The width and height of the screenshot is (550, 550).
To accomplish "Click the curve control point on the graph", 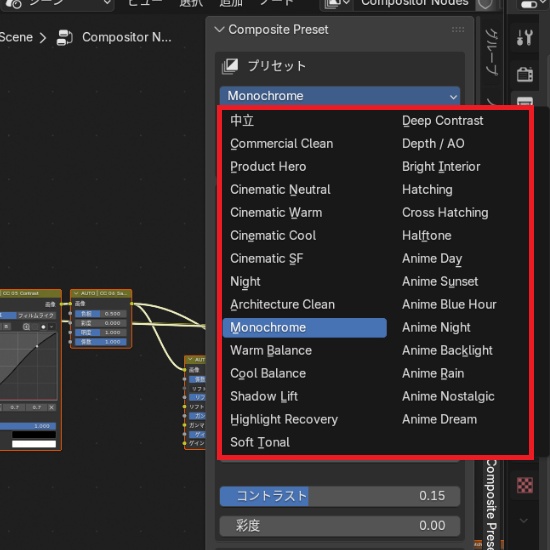I will (x=37, y=346).
